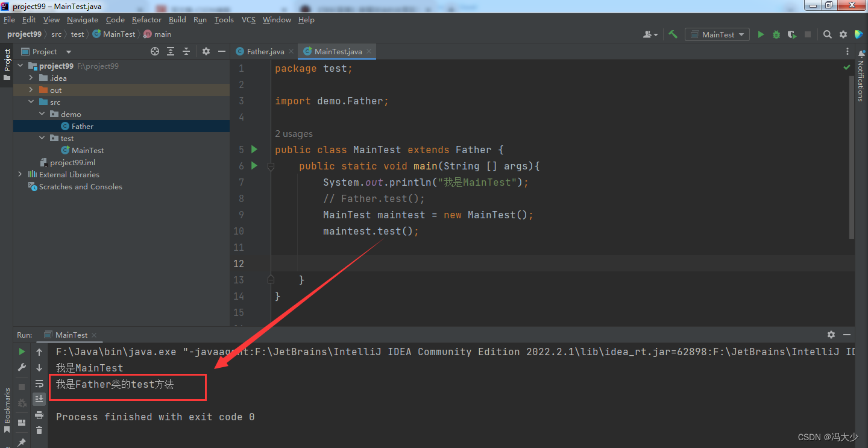Rerun MainTest in the Run panel
Viewport: 868px width, 448px height.
(x=22, y=352)
